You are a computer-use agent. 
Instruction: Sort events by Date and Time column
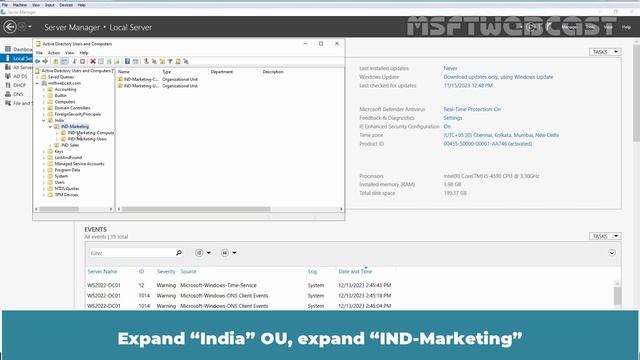pyautogui.click(x=355, y=271)
